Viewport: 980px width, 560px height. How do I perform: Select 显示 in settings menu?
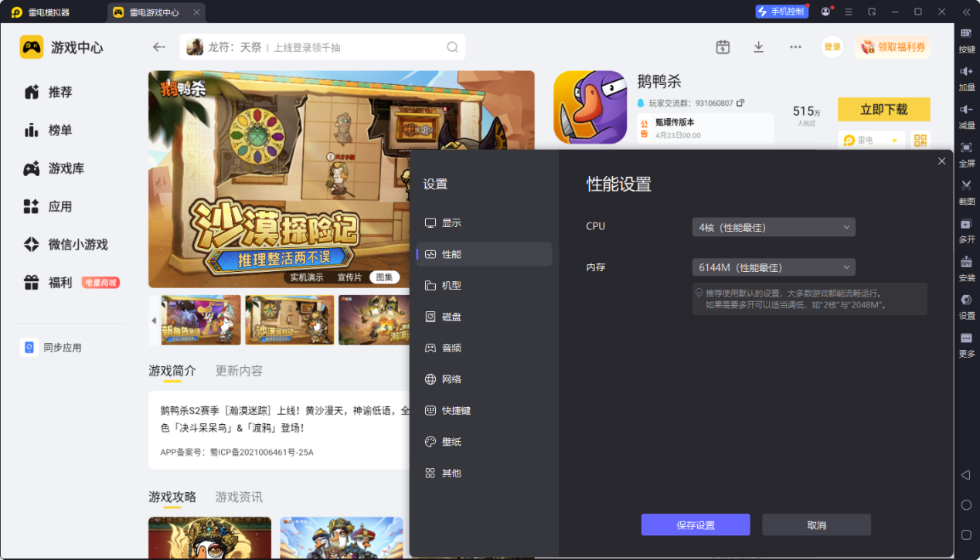(x=484, y=222)
